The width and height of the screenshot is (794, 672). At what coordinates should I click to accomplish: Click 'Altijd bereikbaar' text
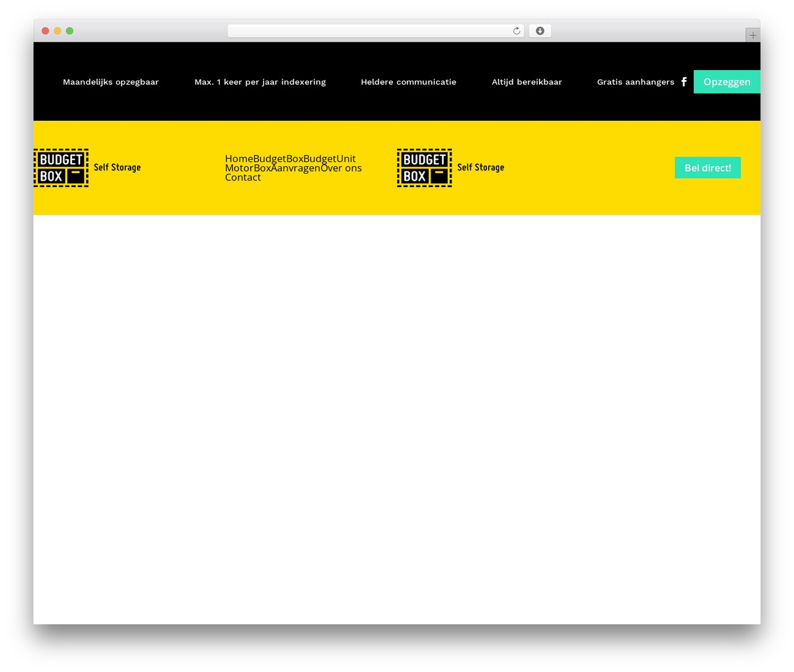click(x=527, y=82)
